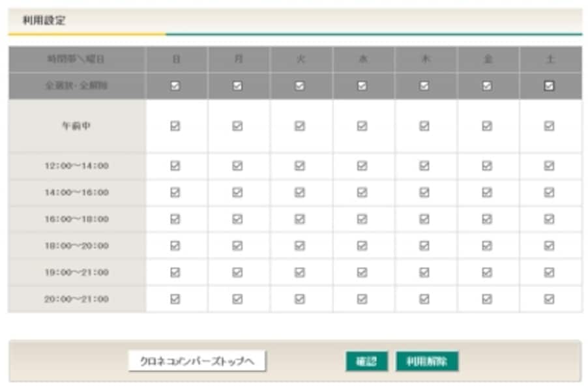
Task: Toggle 12:00~14:00 checkbox in 金 column
Action: 487,166
